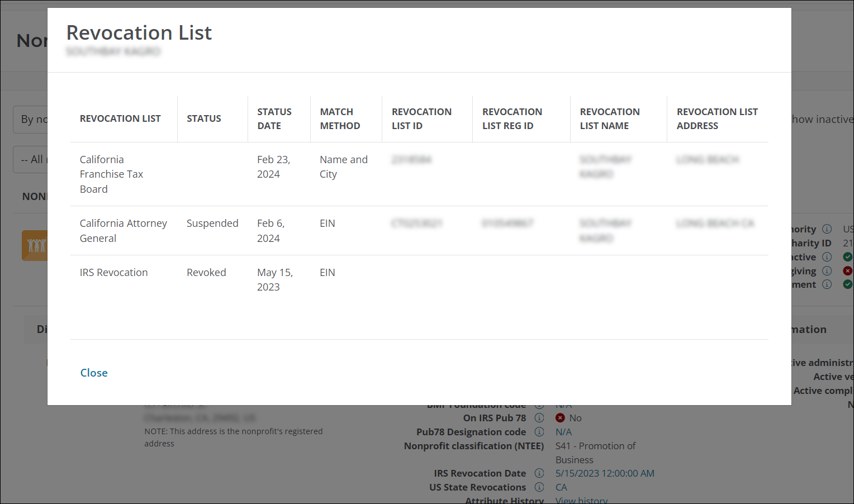Click the info icon next to 'ment' label
Image resolution: width=854 pixels, height=504 pixels.
point(827,284)
